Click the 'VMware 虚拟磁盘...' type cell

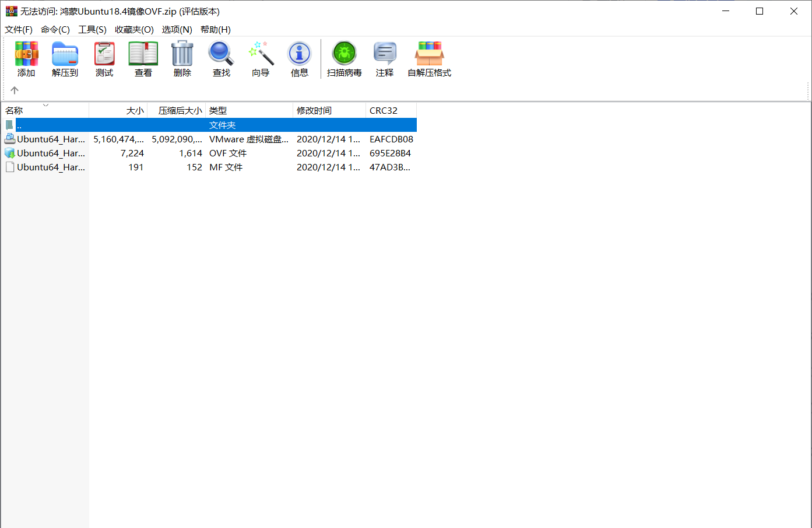(249, 139)
